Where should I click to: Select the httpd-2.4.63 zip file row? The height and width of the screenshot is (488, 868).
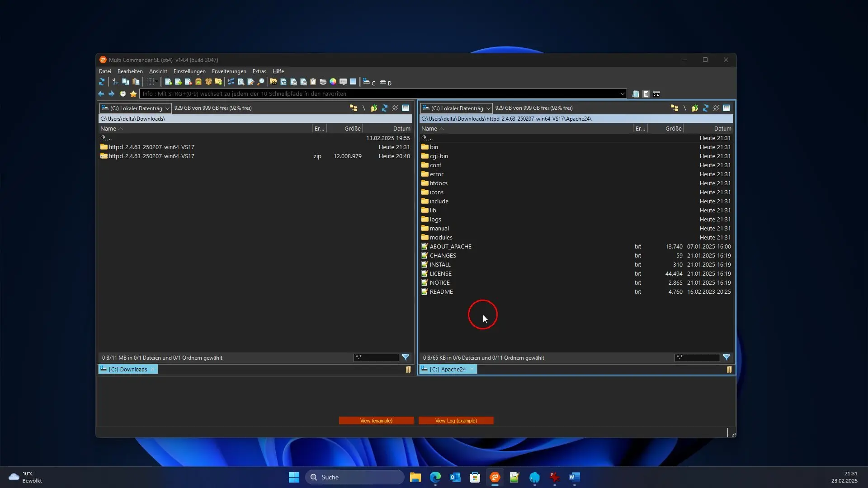[x=255, y=156]
